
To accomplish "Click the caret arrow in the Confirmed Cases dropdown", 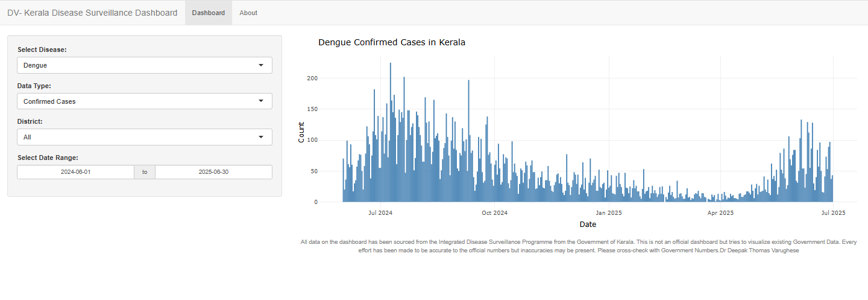I will (x=260, y=101).
